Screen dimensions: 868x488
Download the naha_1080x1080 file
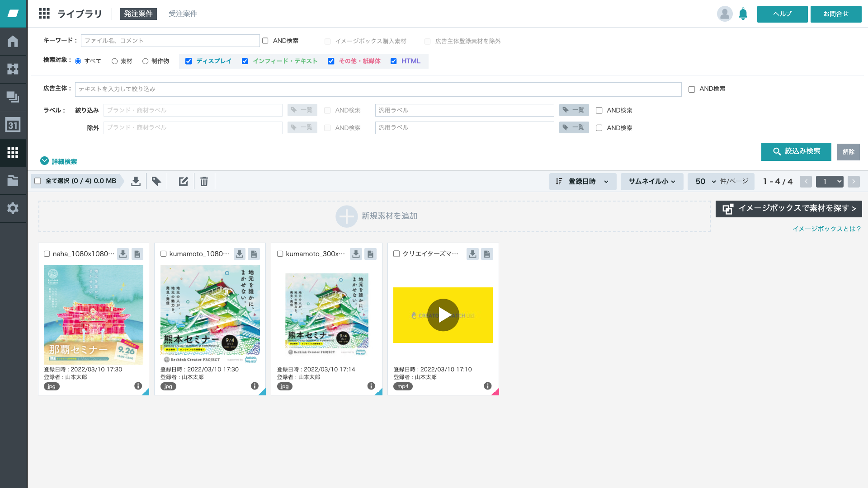coord(123,254)
